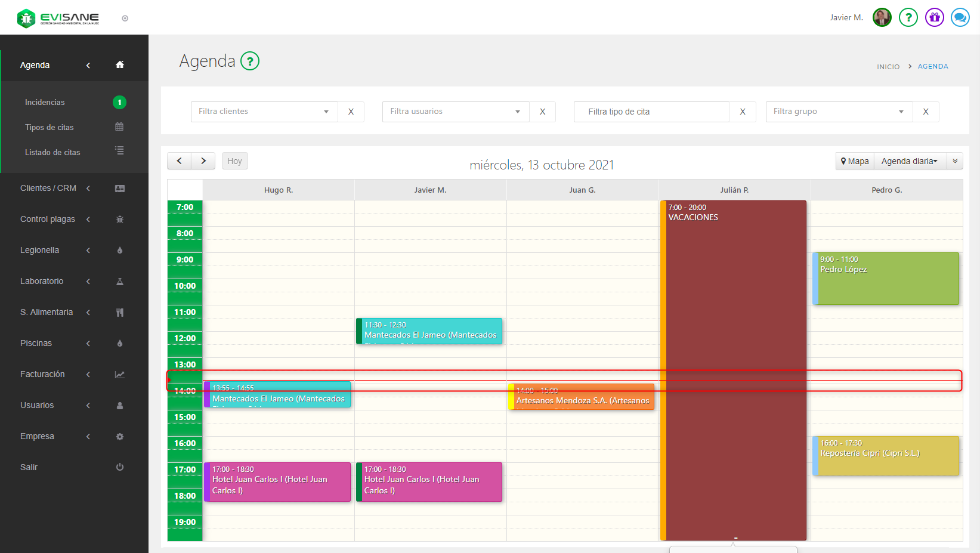This screenshot has height=553, width=980.
Task: Open the Filtra grupo dropdown
Action: click(x=839, y=112)
